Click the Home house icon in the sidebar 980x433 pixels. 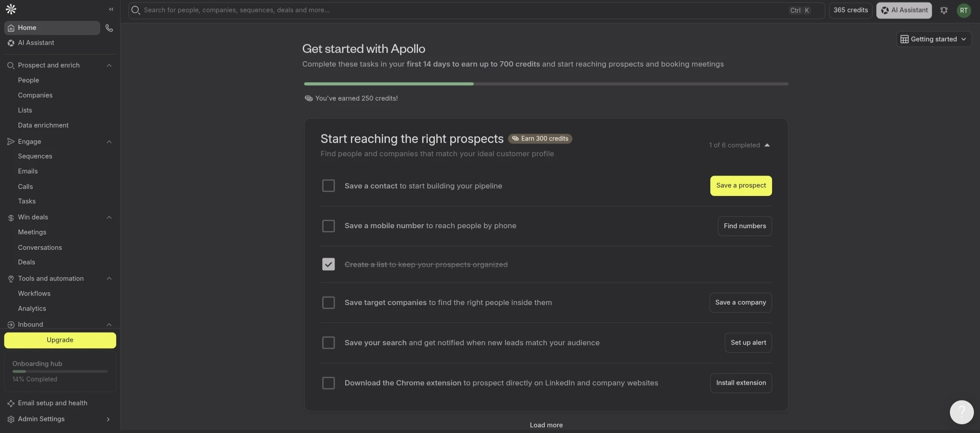(x=11, y=28)
